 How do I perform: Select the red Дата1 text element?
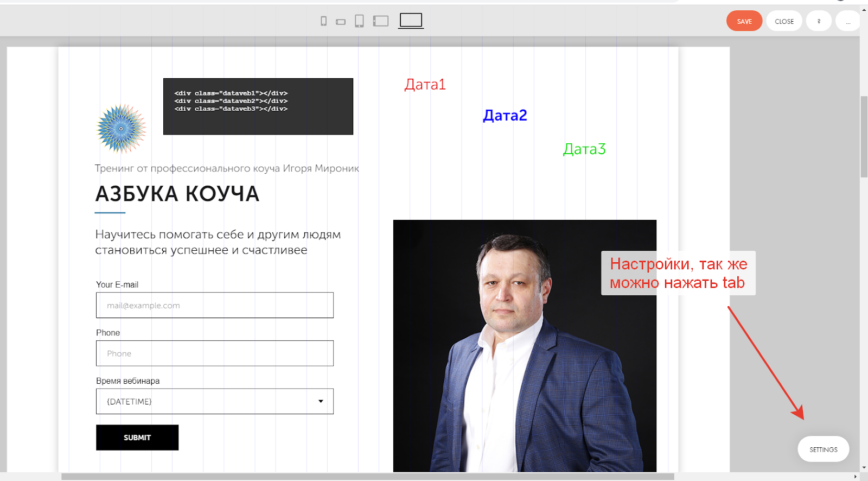coord(425,85)
